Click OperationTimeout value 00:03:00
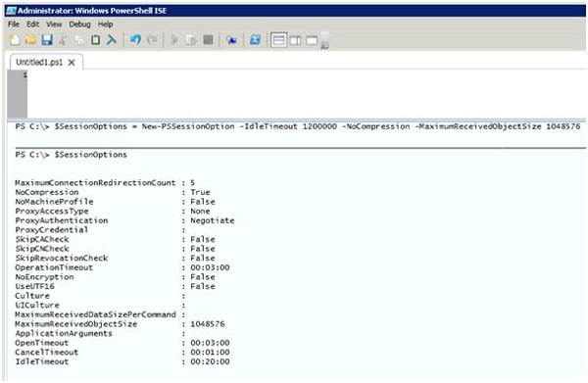This screenshot has height=383, width=588. coord(210,267)
